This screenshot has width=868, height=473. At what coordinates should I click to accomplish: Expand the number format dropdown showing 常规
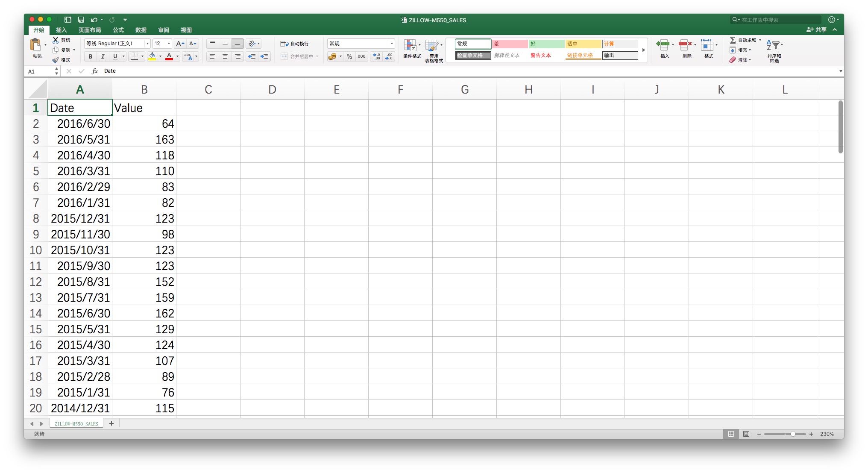click(391, 44)
